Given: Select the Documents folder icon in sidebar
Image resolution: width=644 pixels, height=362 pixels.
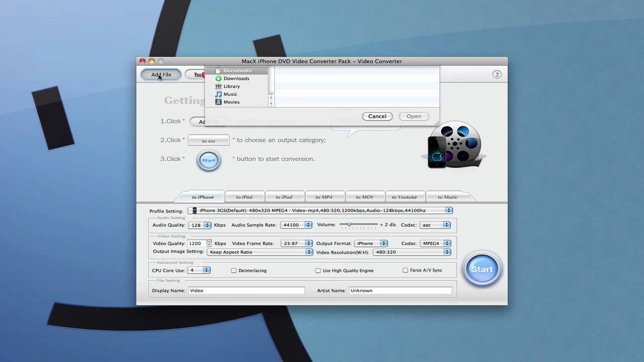Looking at the screenshot, I should (218, 70).
